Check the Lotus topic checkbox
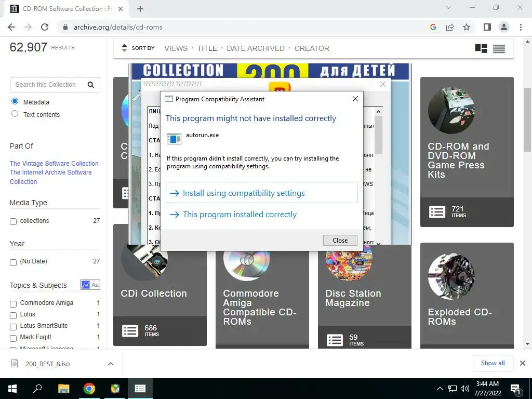The height and width of the screenshot is (399, 532). [13, 315]
